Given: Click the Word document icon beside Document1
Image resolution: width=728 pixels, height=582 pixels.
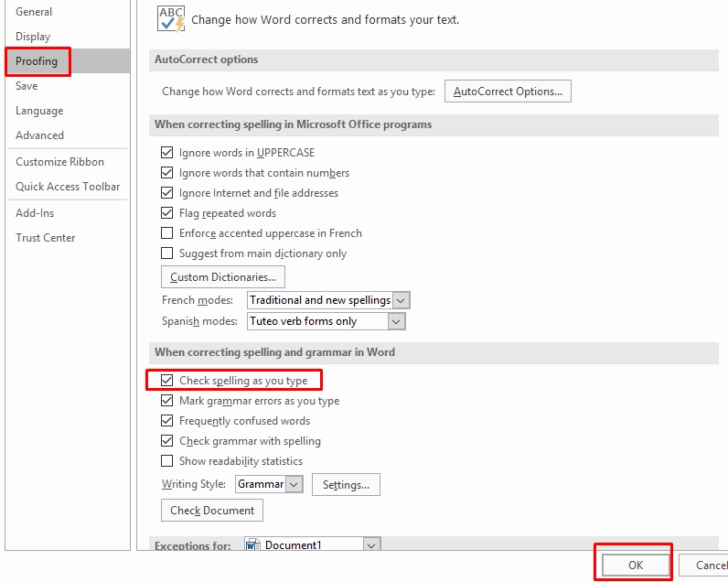Looking at the screenshot, I should [x=253, y=544].
